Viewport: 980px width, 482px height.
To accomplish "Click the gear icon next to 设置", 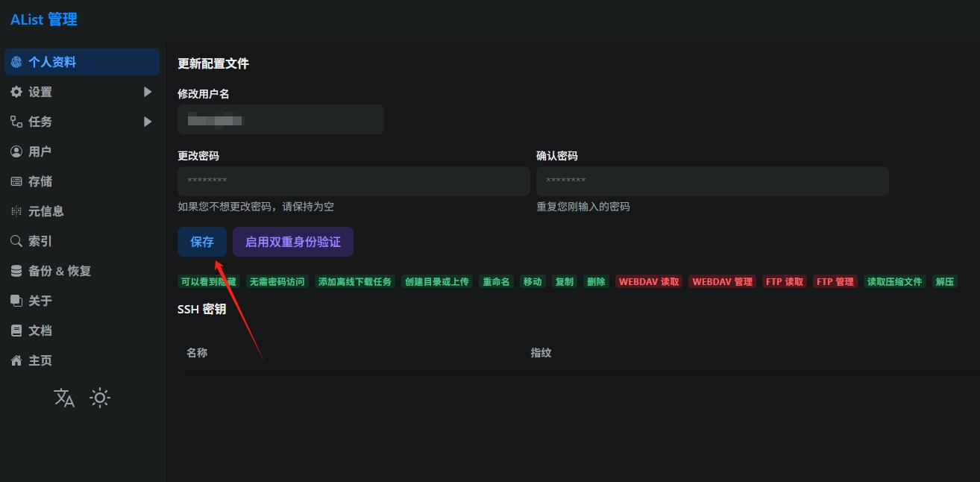I will click(16, 92).
